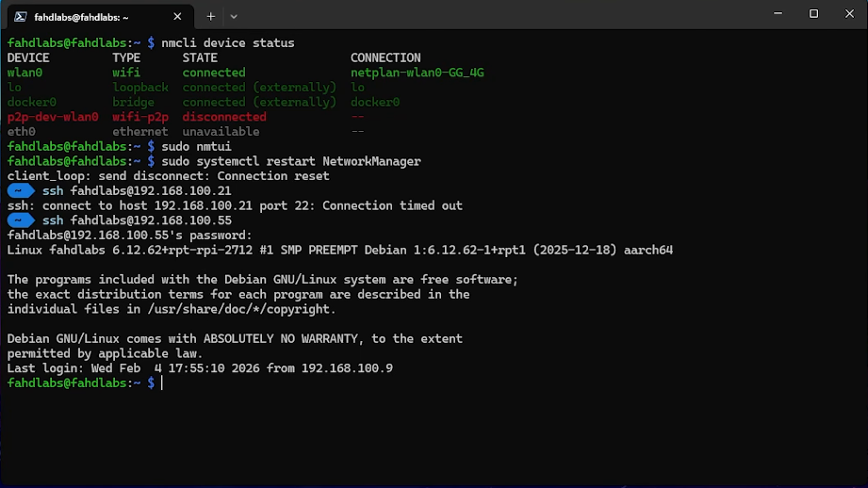Click the blinking cursor at final prompt
The image size is (868, 488).
(x=162, y=383)
